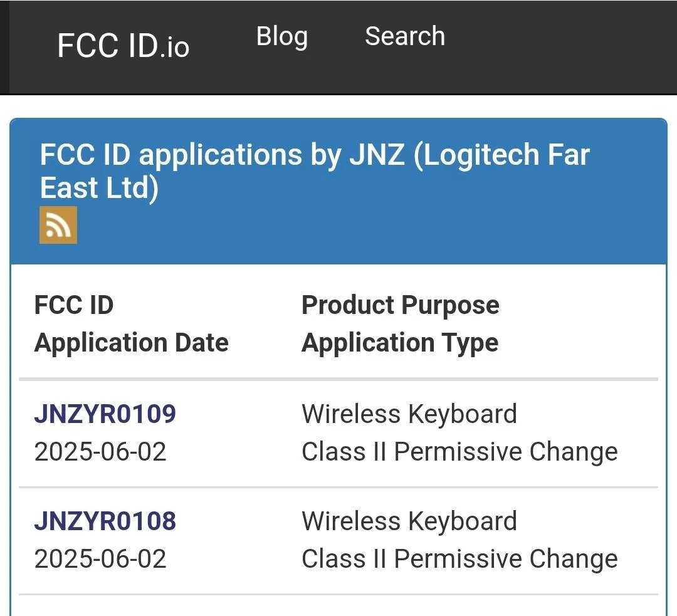Open the Blog menu item
This screenshot has width=677, height=616.
tap(281, 37)
